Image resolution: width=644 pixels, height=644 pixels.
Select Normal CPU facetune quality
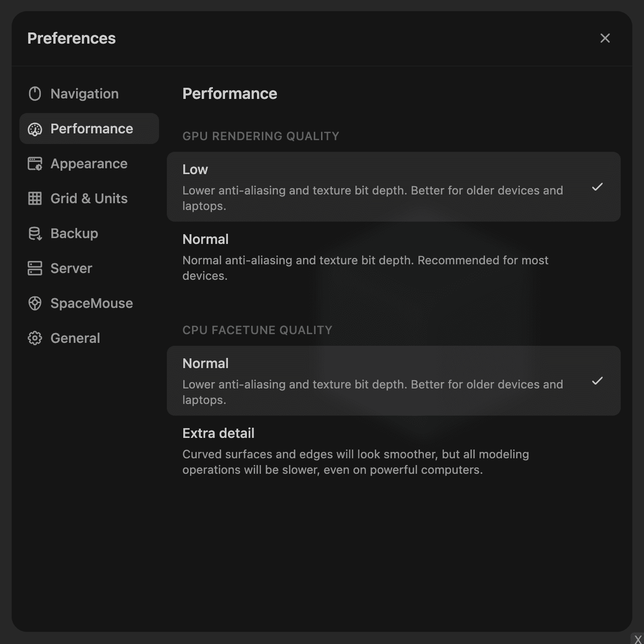pos(393,381)
